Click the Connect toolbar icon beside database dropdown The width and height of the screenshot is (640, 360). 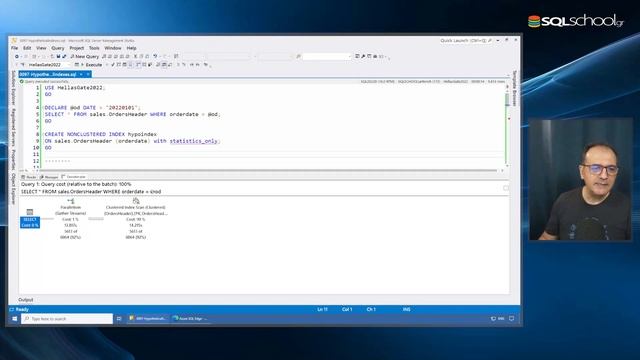click(22, 64)
